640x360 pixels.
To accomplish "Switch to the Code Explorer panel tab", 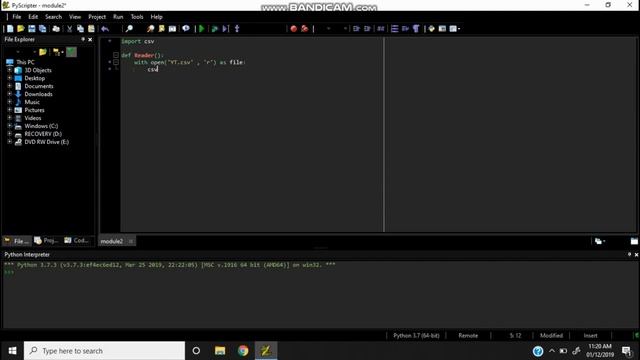I will tap(77, 240).
